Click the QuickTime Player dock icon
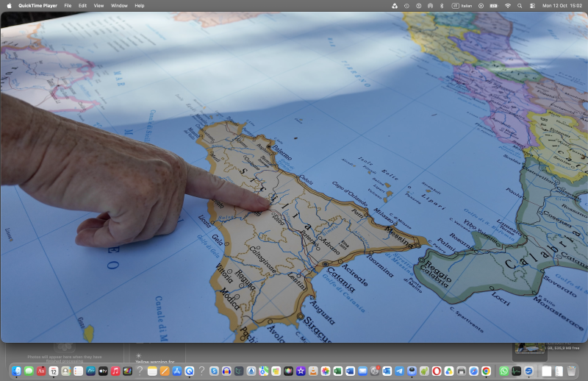Image resolution: width=588 pixels, height=381 pixels. pyautogui.click(x=190, y=371)
